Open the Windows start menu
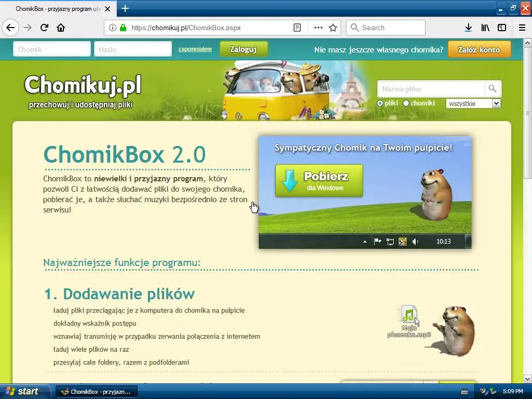The image size is (532, 399). coord(24,392)
